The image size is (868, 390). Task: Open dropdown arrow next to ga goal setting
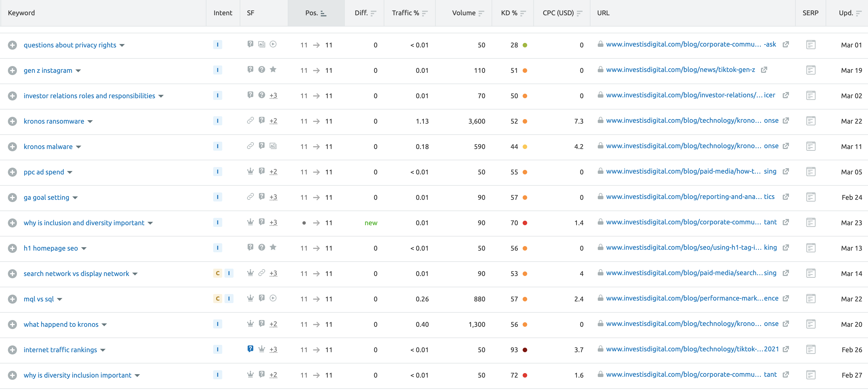pyautogui.click(x=75, y=198)
